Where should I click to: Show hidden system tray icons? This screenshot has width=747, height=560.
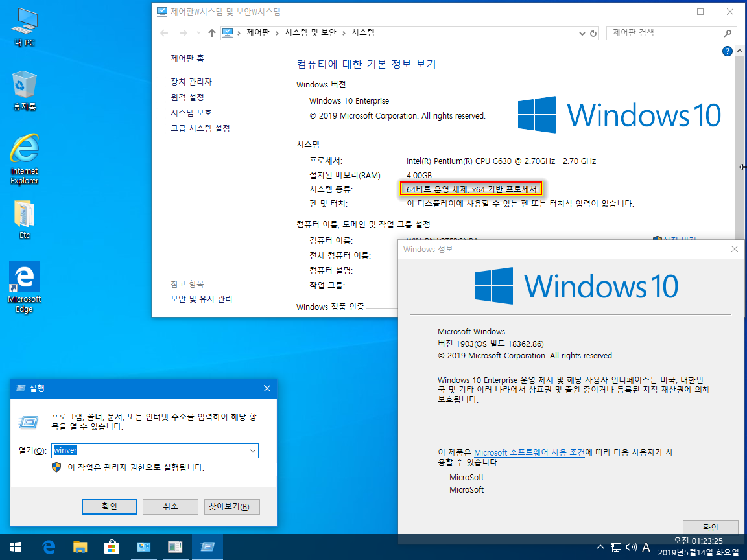click(x=600, y=547)
